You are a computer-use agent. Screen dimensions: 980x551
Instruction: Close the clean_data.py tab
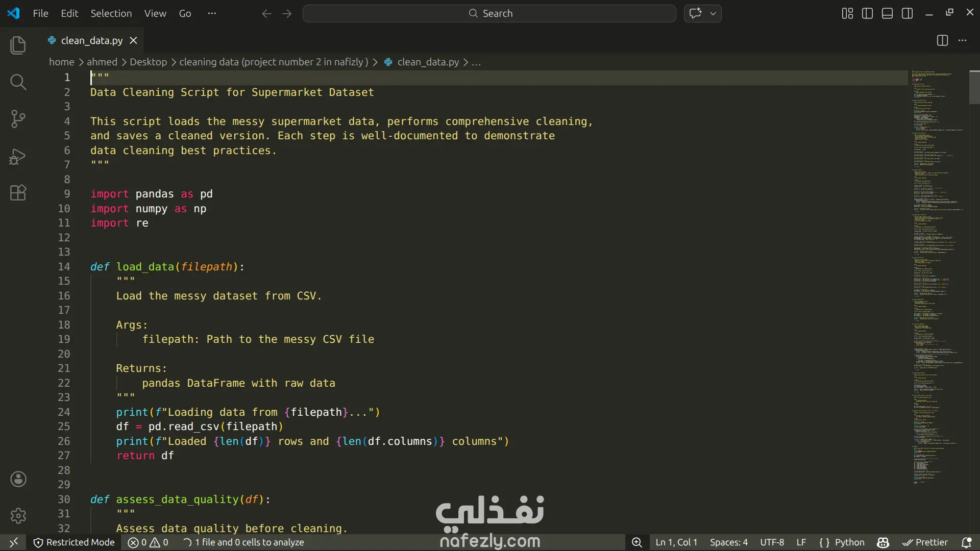click(x=133, y=40)
